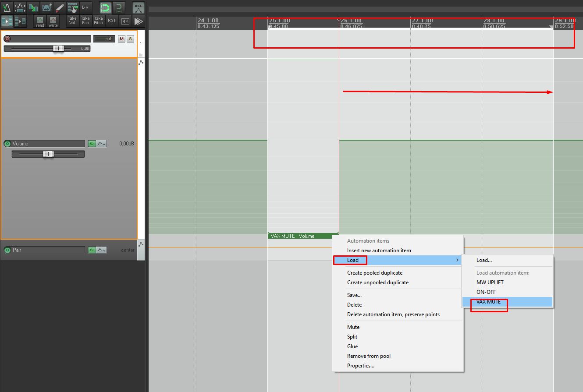This screenshot has height=392, width=583.
Task: Load the VAX MUTE automation item
Action: point(508,302)
